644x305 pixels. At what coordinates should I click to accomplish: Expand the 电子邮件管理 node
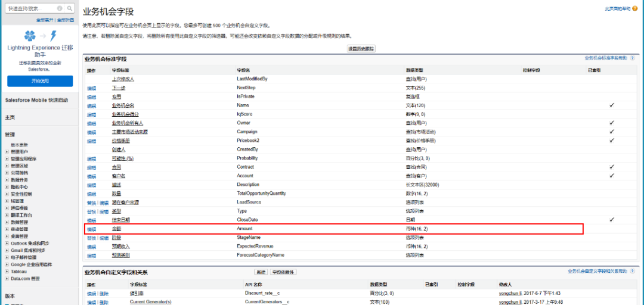tap(7, 257)
